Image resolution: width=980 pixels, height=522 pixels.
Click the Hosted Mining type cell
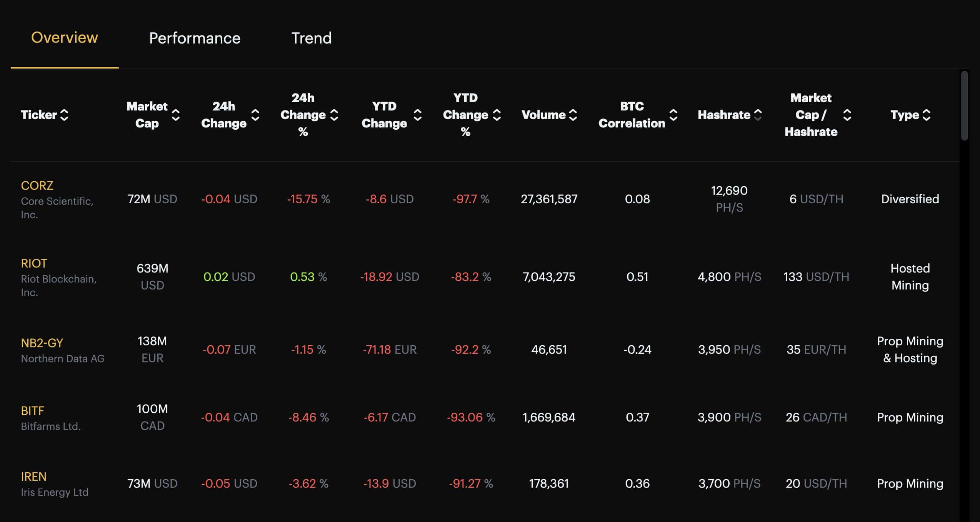(x=910, y=277)
